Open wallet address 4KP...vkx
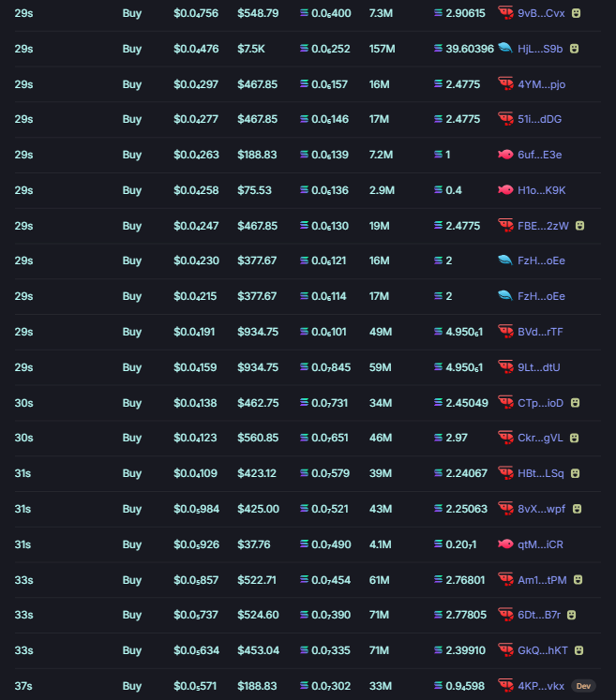This screenshot has height=700, width=616. point(541,686)
